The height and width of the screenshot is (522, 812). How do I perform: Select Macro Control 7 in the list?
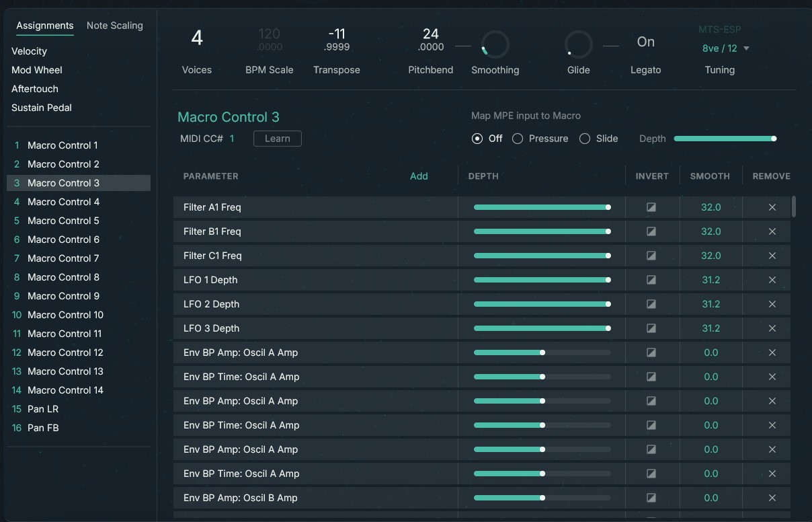63,258
